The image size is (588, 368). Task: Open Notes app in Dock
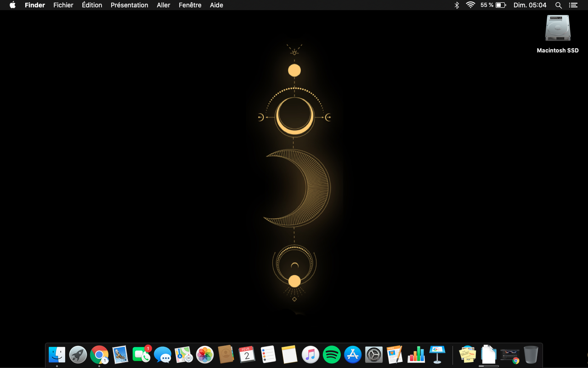click(289, 355)
